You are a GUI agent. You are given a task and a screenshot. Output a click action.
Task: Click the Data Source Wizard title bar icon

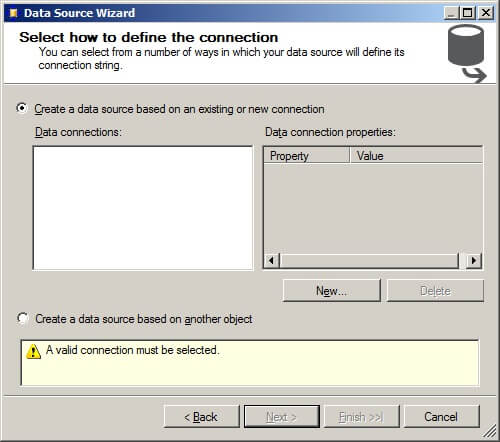click(13, 13)
